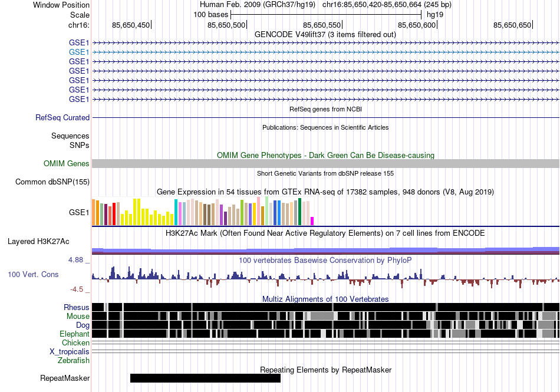560x392 pixels.
Task: Click the OMIM Genes label
Action: click(x=67, y=163)
